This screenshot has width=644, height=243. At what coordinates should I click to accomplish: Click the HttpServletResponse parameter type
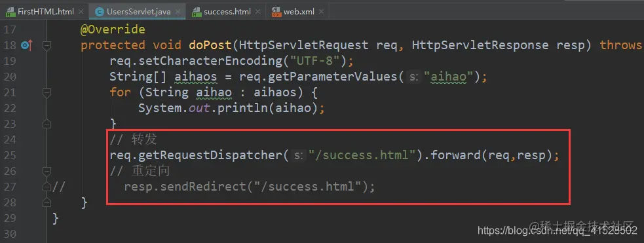pyautogui.click(x=480, y=45)
